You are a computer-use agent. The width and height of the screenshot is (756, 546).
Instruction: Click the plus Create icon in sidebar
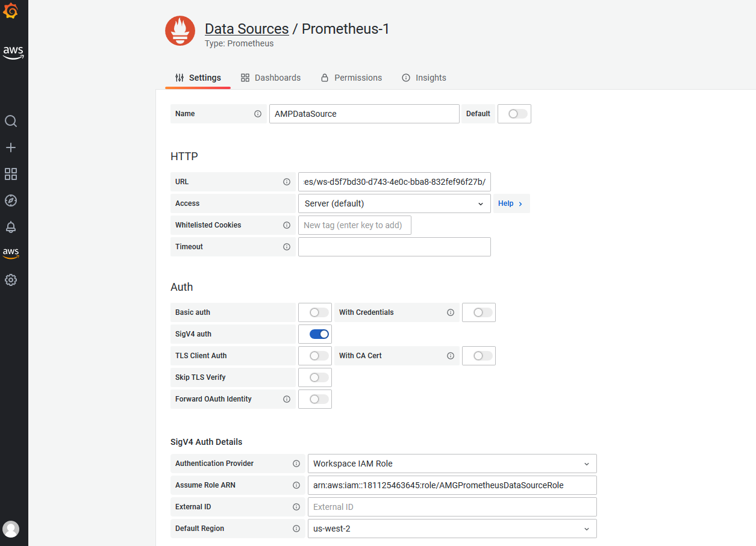[11, 147]
